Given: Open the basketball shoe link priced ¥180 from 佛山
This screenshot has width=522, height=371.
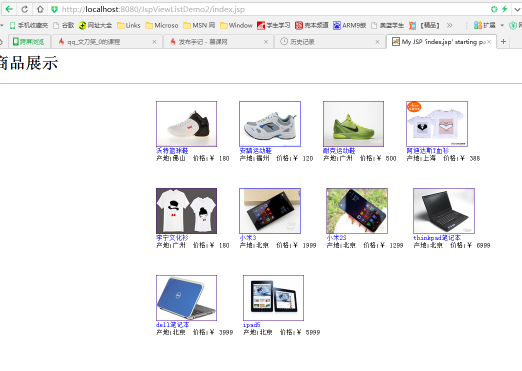Looking at the screenshot, I should [x=172, y=151].
